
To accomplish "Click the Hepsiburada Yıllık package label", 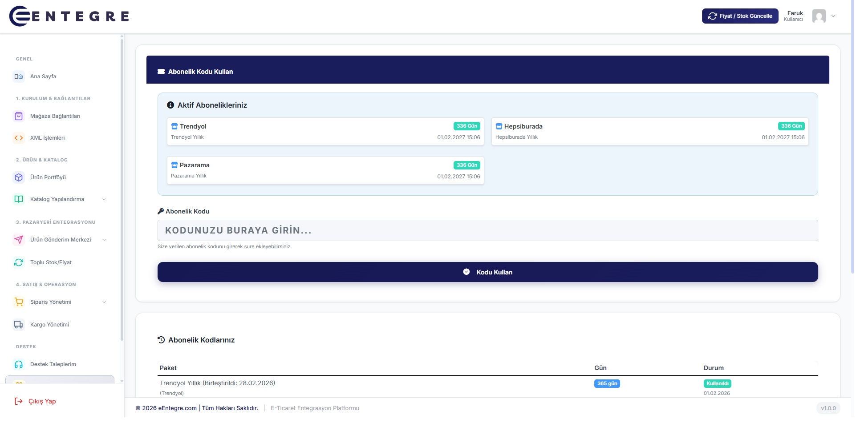I will (x=516, y=137).
